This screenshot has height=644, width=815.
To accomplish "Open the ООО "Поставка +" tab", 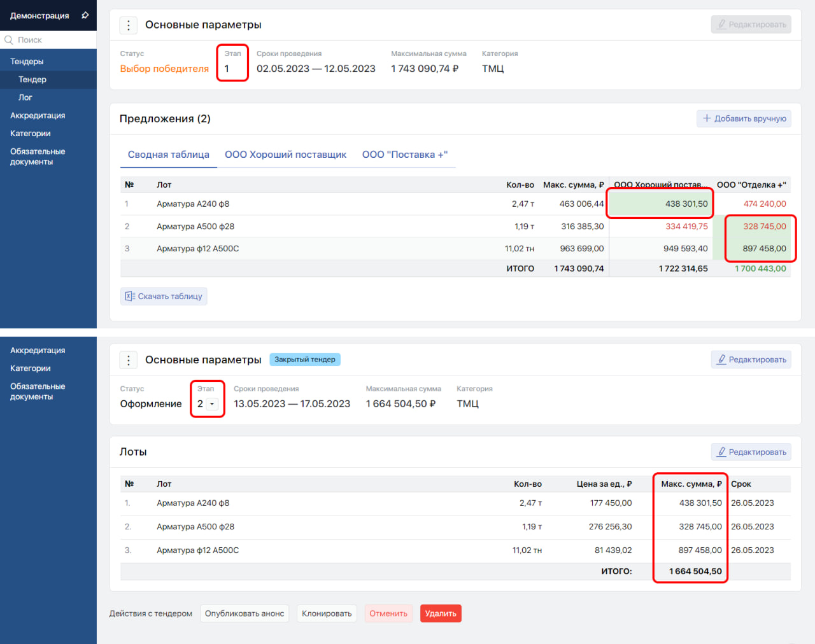I will [404, 155].
